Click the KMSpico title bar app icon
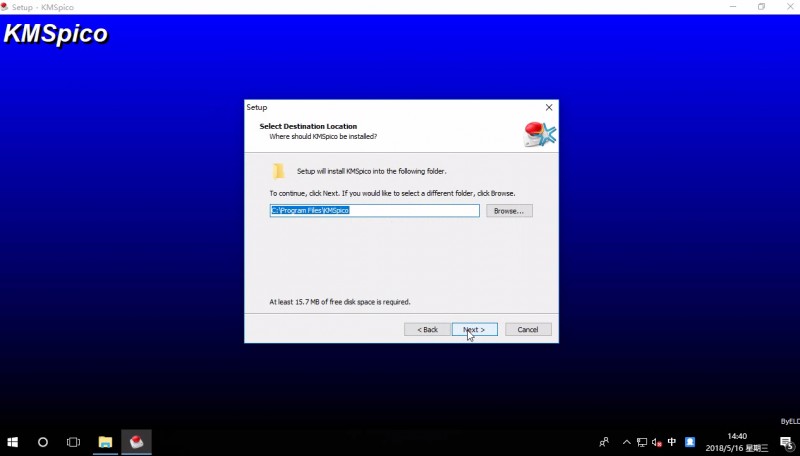Image resolution: width=800 pixels, height=456 pixels. (x=5, y=7)
